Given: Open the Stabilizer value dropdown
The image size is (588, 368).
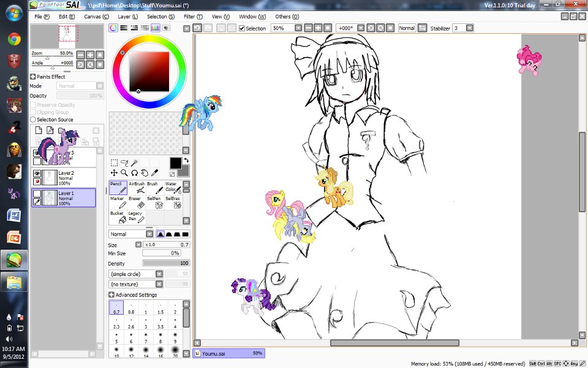Looking at the screenshot, I should (x=470, y=28).
